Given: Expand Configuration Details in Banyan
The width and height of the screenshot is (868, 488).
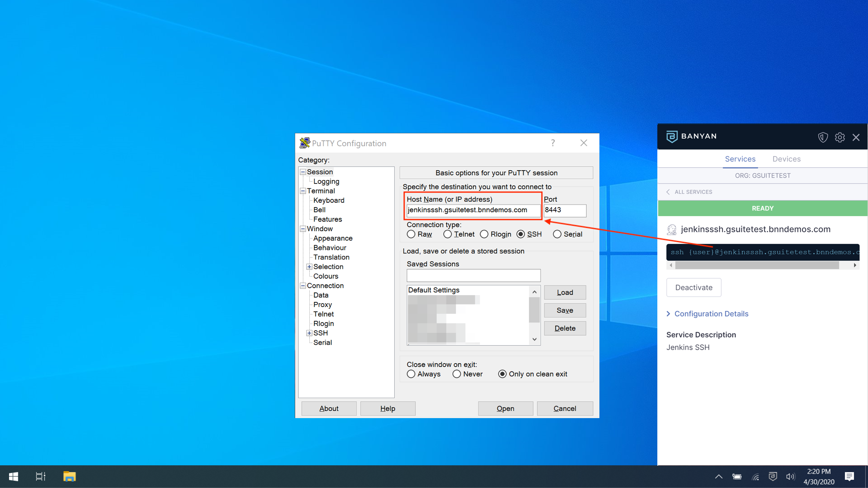Looking at the screenshot, I should (707, 314).
